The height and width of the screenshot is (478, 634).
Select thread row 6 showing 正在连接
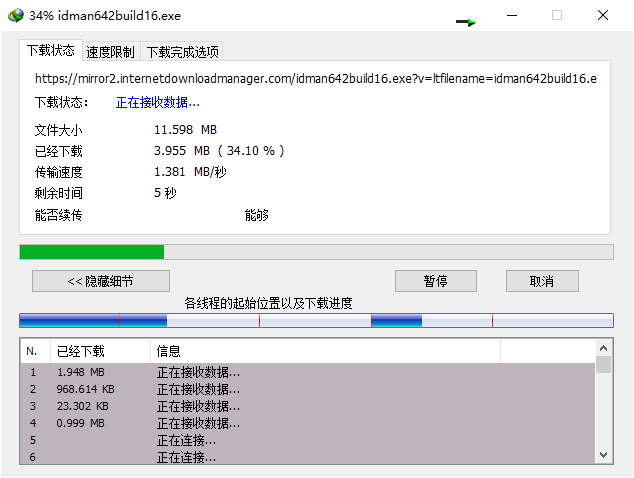(308, 457)
